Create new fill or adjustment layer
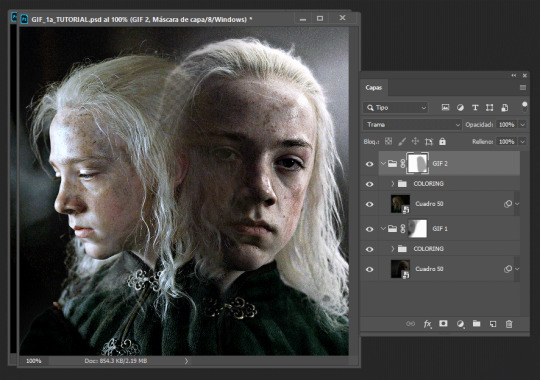540x380 pixels. coord(460,324)
